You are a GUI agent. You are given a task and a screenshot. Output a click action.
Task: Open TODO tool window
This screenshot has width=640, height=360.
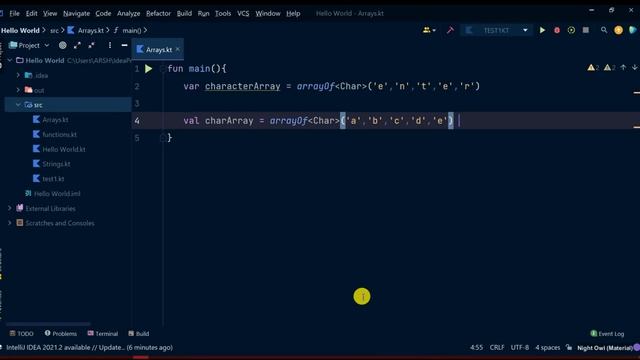[21, 333]
